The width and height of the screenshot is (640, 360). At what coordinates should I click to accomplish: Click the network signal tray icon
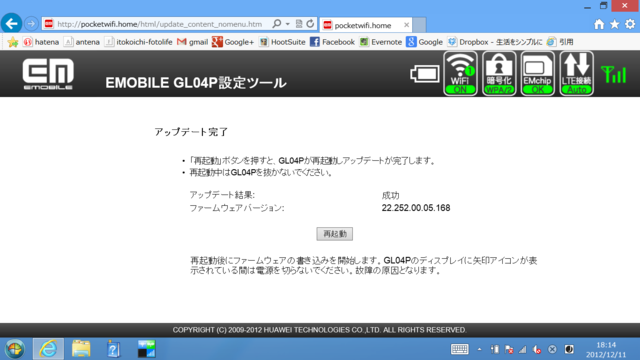pos(522,349)
